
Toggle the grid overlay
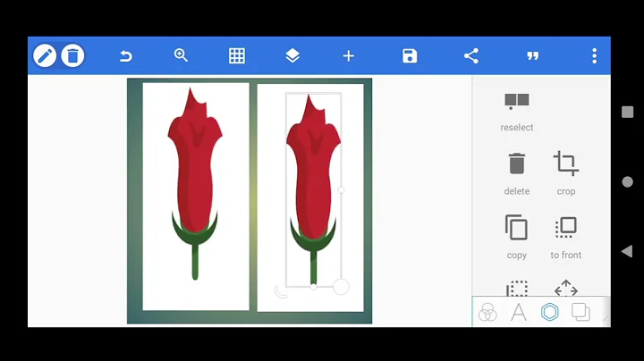coord(237,55)
